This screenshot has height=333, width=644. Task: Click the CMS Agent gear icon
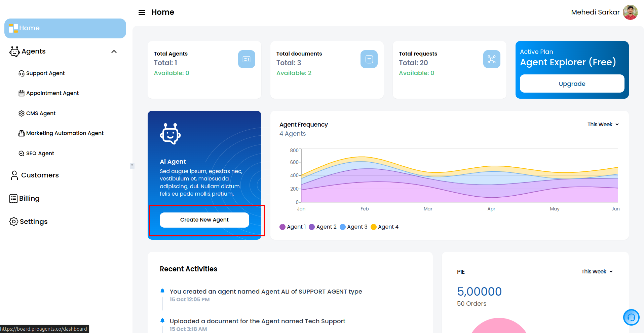click(22, 113)
